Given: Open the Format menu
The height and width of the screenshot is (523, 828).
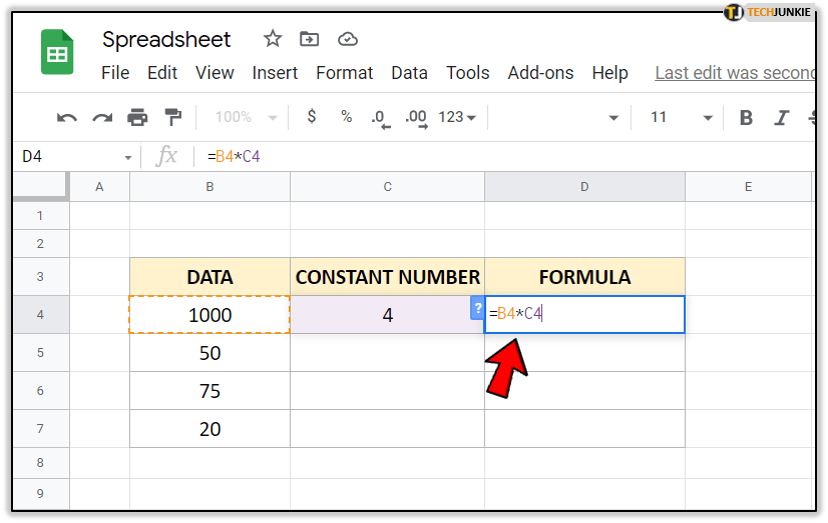Looking at the screenshot, I should point(344,73).
